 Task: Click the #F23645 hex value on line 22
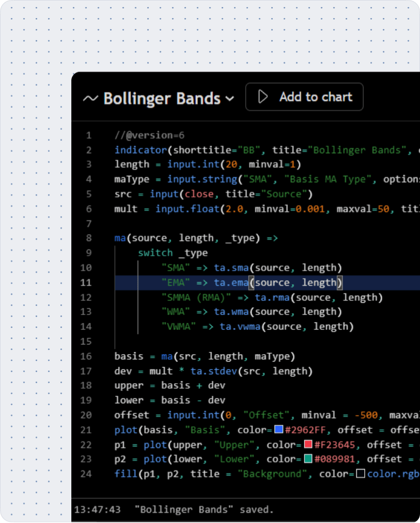(334, 445)
